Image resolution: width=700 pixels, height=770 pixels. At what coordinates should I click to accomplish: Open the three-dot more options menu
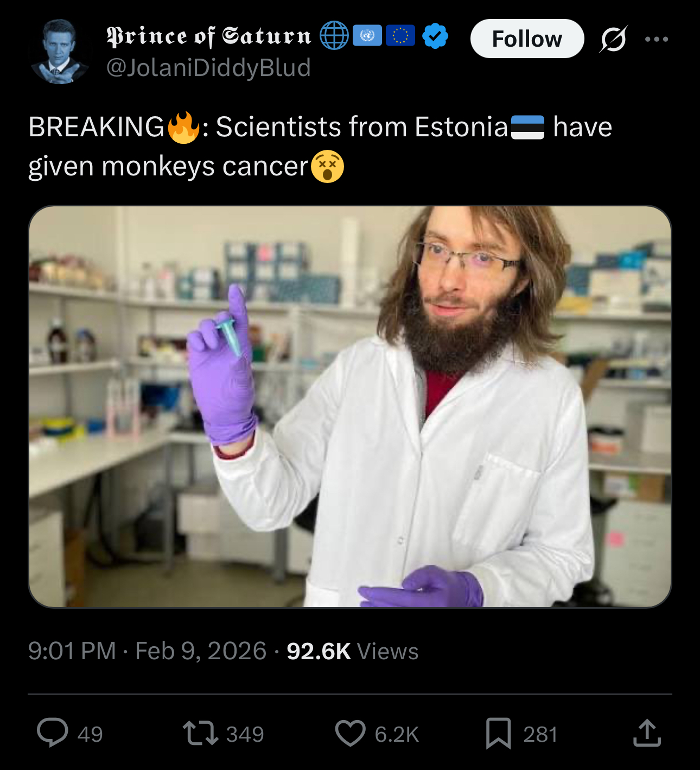657,39
